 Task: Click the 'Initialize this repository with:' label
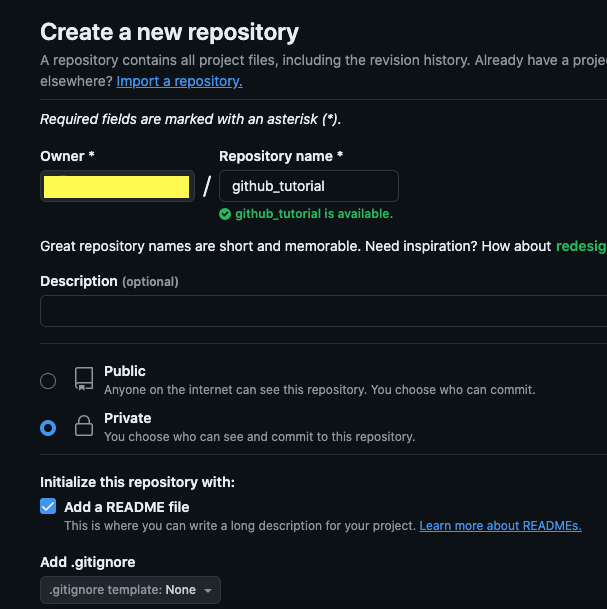coord(137,482)
